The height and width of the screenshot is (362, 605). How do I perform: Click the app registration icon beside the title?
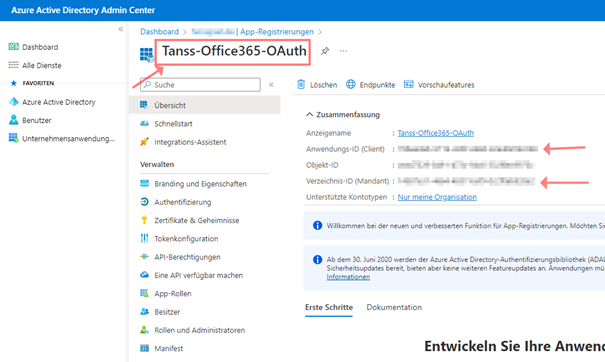point(146,54)
